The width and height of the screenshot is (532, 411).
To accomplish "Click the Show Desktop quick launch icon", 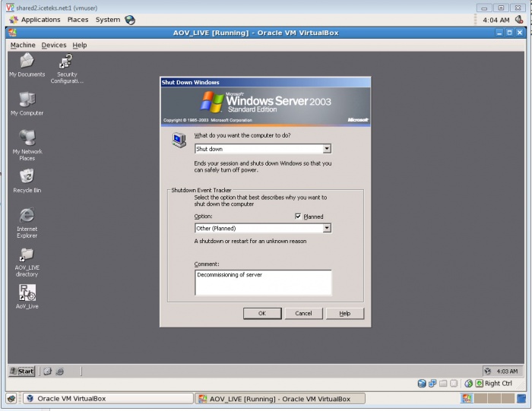I will 47,371.
